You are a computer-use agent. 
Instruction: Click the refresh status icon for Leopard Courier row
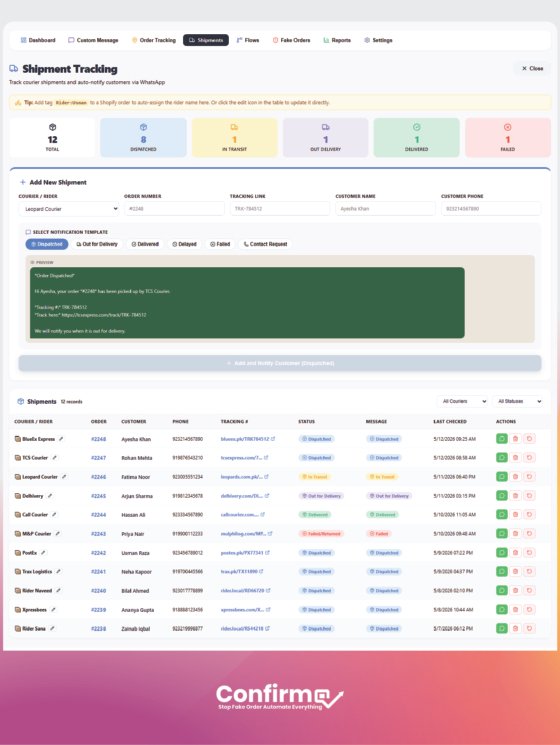click(529, 477)
